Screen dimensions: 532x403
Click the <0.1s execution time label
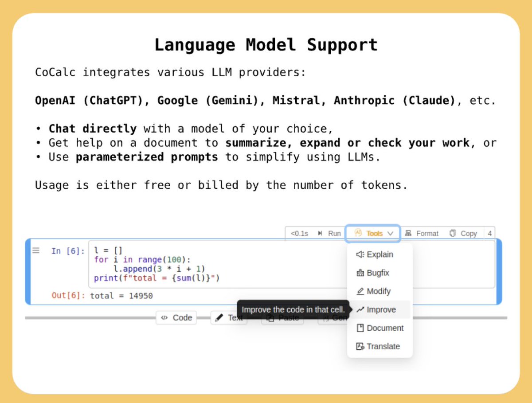click(299, 233)
